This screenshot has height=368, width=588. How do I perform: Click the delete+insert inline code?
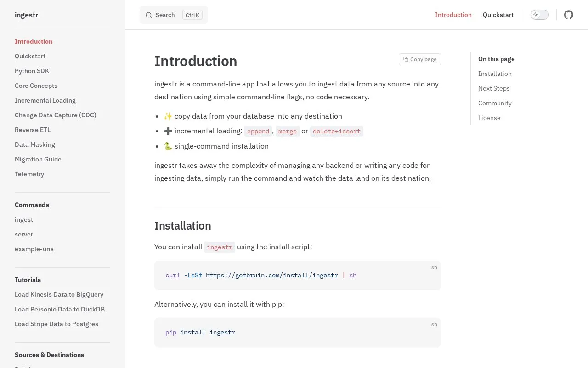(x=337, y=131)
